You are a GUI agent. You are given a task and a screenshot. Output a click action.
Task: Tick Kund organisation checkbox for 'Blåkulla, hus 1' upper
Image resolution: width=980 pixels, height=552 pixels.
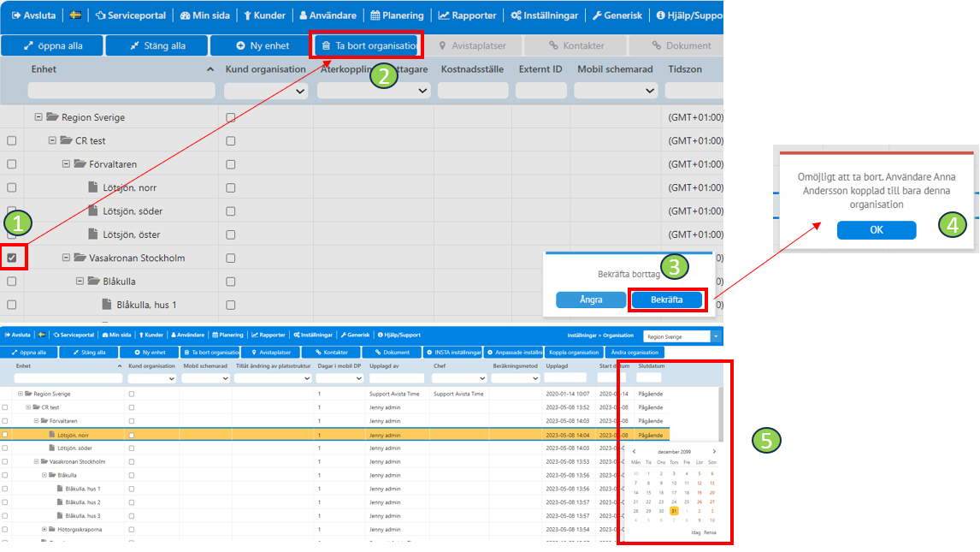point(231,305)
